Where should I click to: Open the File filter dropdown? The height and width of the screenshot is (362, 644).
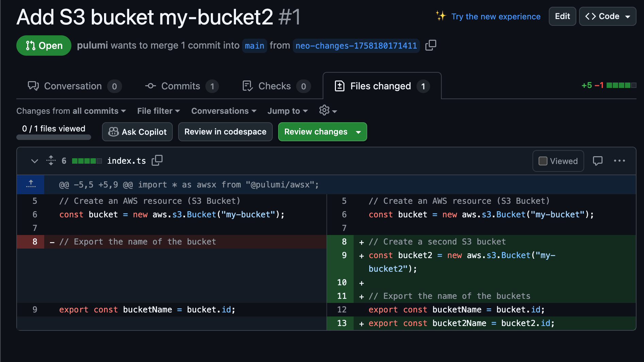click(x=158, y=111)
